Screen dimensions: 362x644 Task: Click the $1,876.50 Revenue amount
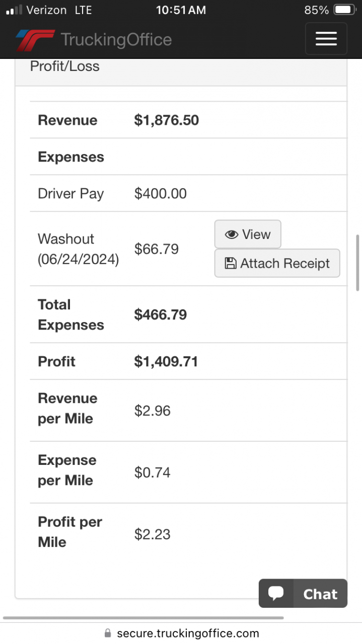coord(166,120)
